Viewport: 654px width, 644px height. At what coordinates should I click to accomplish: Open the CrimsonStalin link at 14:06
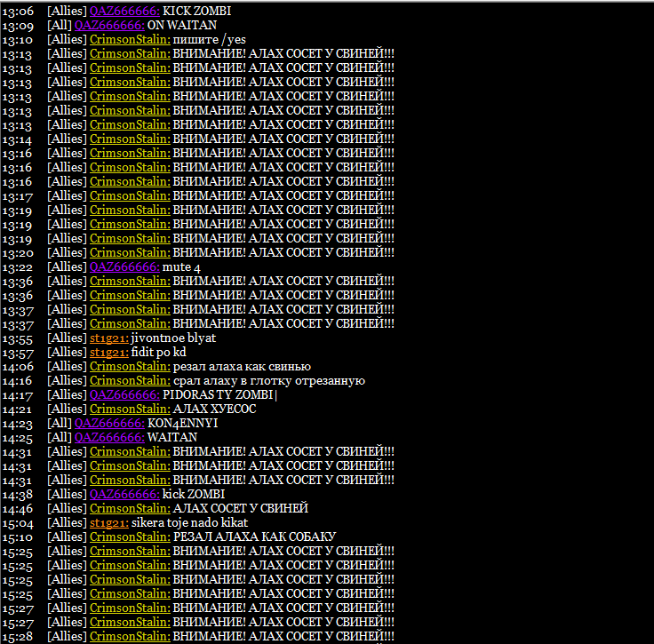point(130,366)
